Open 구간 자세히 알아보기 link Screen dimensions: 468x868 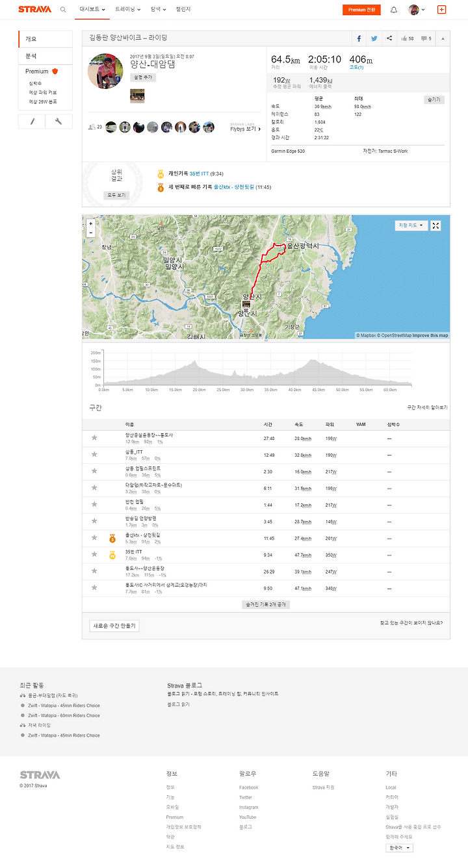tap(427, 407)
